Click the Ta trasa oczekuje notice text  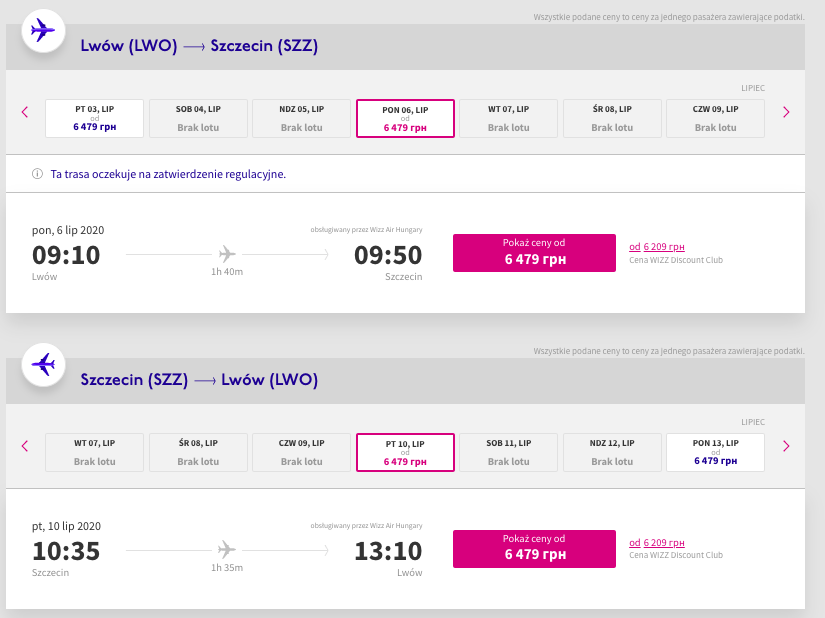(x=168, y=174)
